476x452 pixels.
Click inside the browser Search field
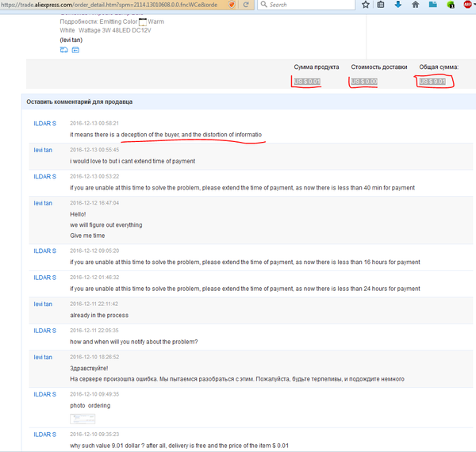[309, 5]
